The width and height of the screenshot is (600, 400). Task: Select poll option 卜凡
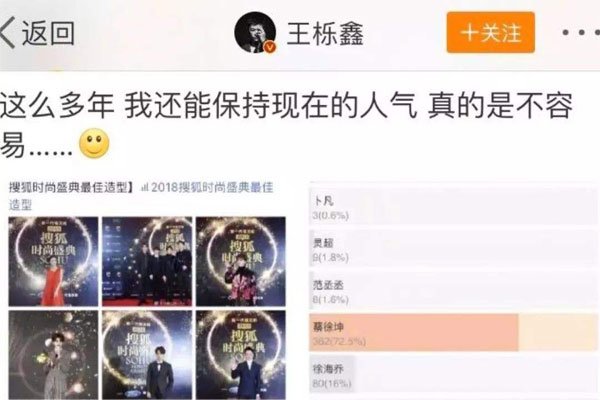pyautogui.click(x=453, y=207)
